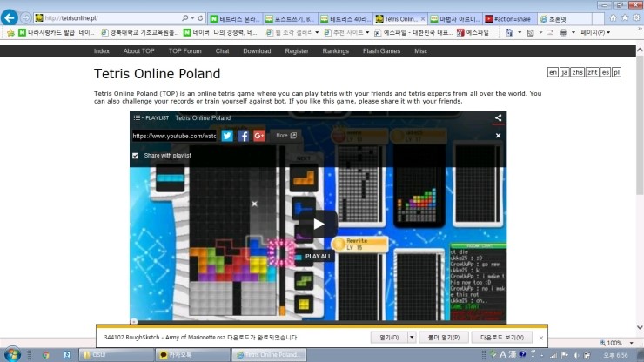
Task: Open the browser tools gear icon
Action: [x=636, y=17]
